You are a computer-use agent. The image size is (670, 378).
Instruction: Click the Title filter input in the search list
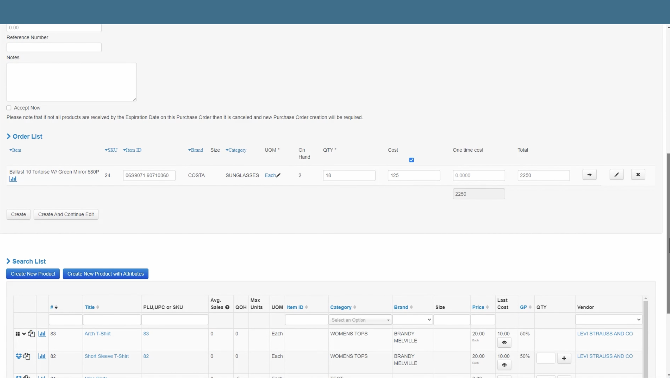click(112, 320)
